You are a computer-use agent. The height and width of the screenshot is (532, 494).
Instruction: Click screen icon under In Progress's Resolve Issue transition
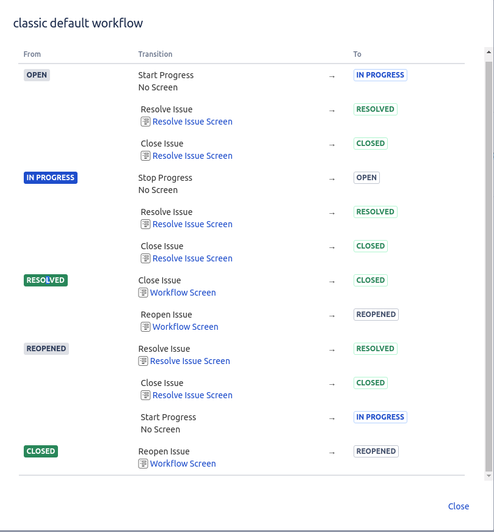click(145, 224)
